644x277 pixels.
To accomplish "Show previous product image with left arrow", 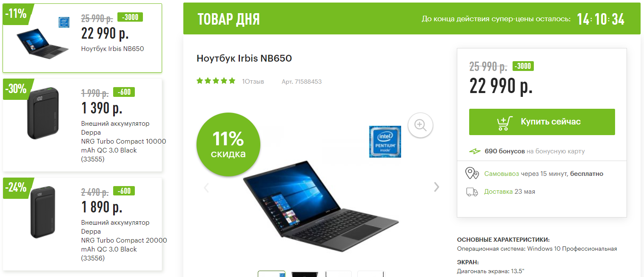I will [206, 187].
